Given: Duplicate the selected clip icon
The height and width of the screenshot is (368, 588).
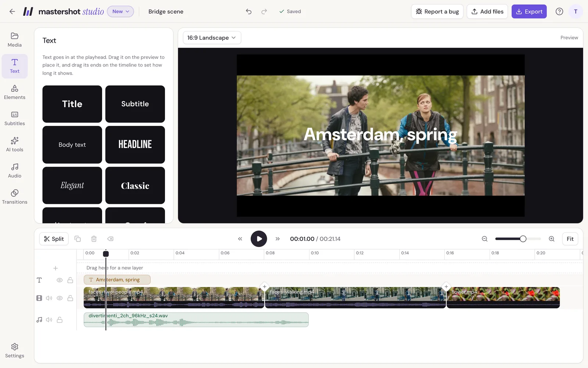Looking at the screenshot, I should (x=78, y=239).
